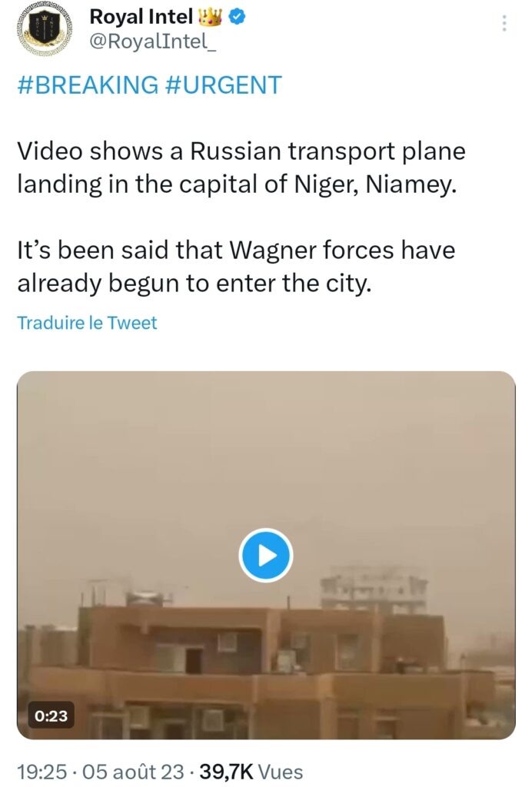Click the 0:23 video duration badge

coord(52,715)
